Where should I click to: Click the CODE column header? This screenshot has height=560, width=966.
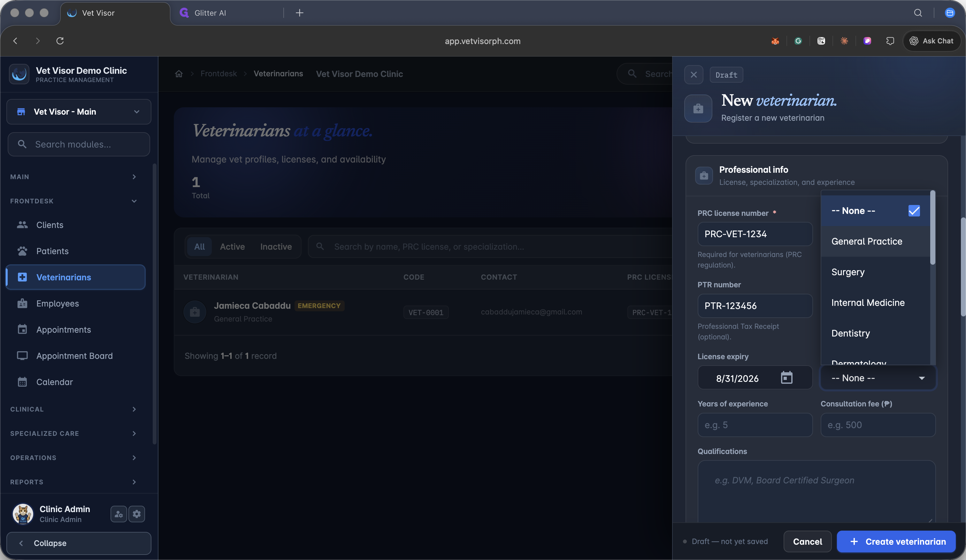(414, 277)
